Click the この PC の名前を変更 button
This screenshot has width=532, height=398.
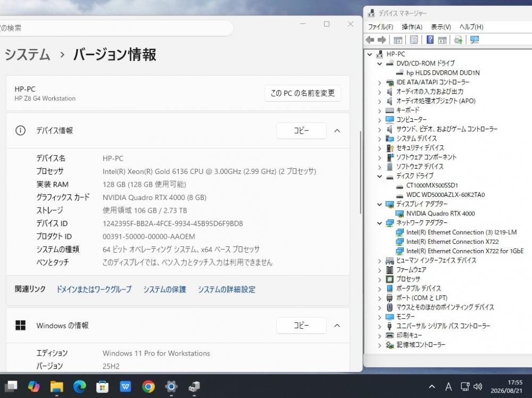pos(303,93)
